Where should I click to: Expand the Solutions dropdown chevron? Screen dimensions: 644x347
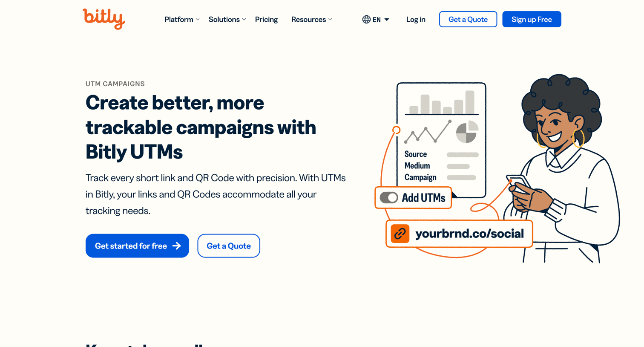tap(244, 20)
